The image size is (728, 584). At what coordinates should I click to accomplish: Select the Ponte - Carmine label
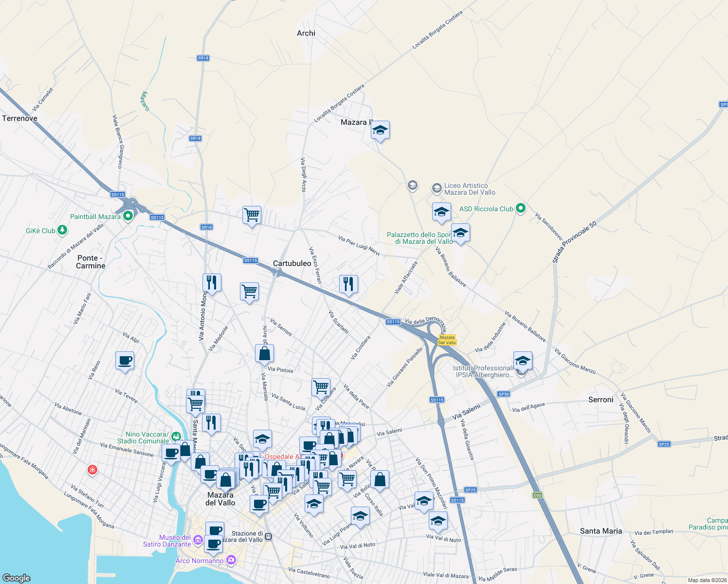point(91,262)
